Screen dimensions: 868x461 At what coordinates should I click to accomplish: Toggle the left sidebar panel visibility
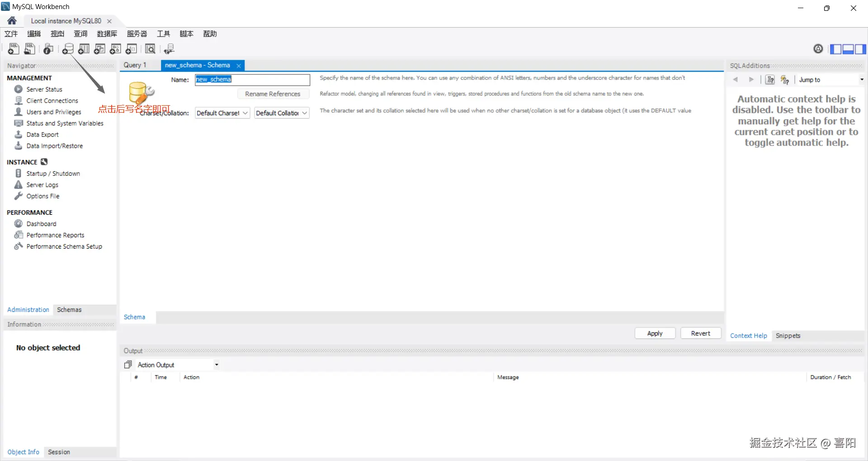835,49
